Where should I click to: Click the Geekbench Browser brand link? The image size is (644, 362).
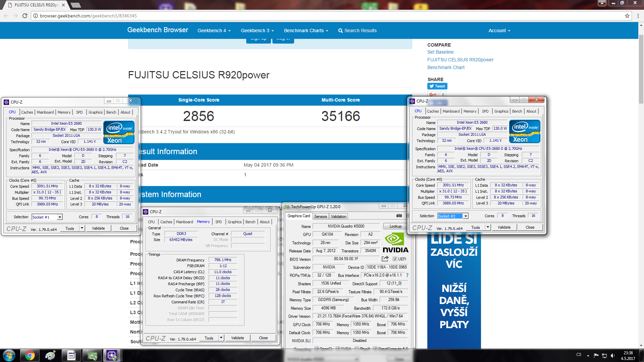point(158,30)
